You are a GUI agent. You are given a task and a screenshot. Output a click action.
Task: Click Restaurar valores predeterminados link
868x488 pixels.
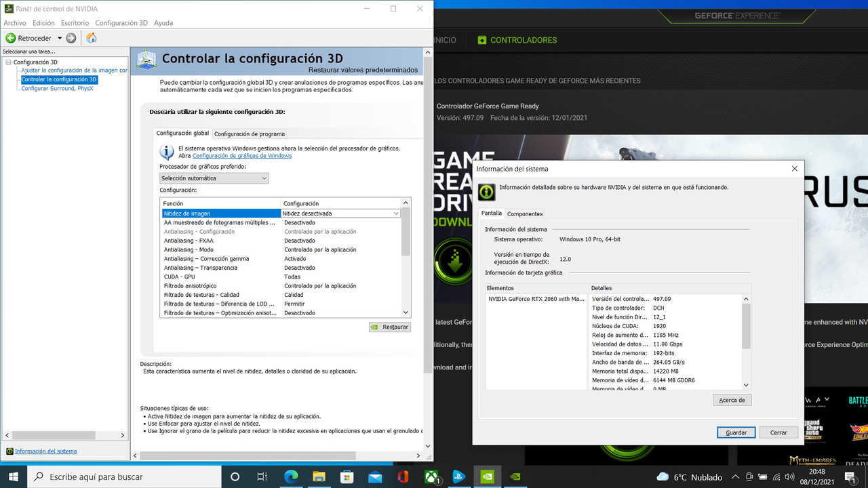pyautogui.click(x=363, y=70)
